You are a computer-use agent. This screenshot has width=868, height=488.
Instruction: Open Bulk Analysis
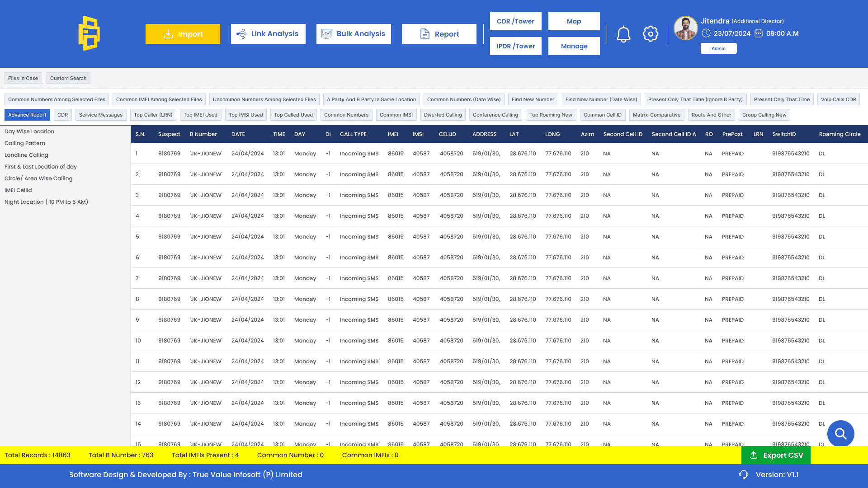354,34
